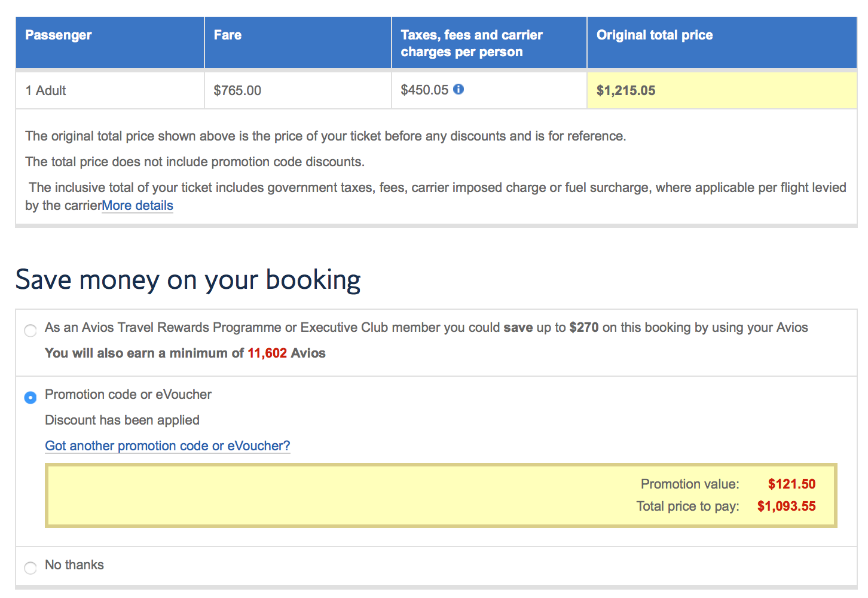Select the Promotion code or eVoucher radio
Image resolution: width=868 pixels, height=598 pixels.
[x=30, y=397]
